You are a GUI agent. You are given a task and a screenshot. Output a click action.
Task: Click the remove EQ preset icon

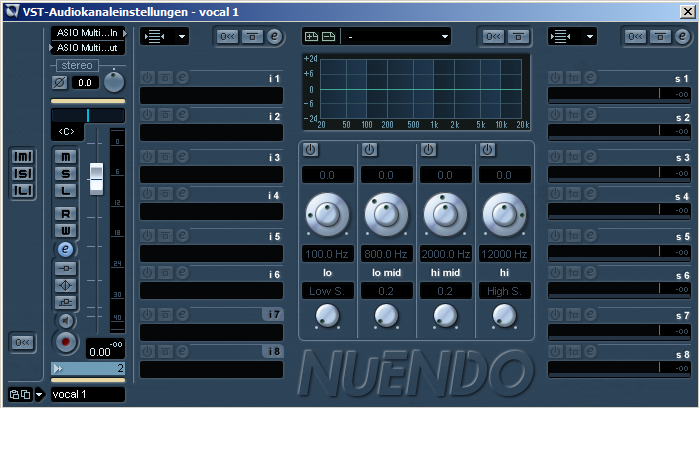tap(329, 37)
